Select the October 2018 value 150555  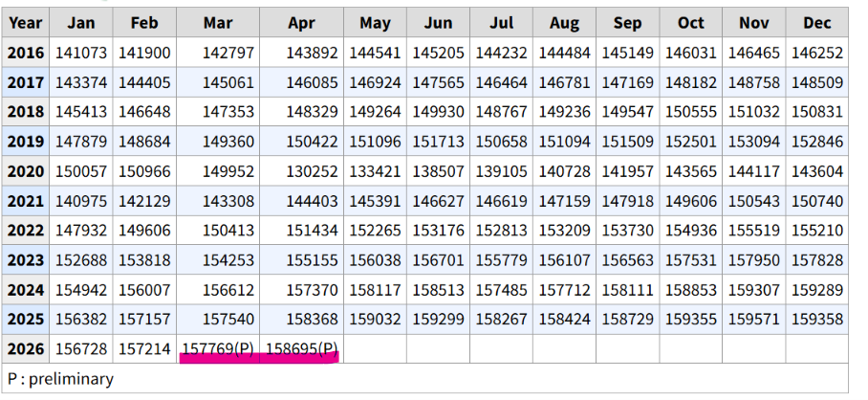pos(691,112)
